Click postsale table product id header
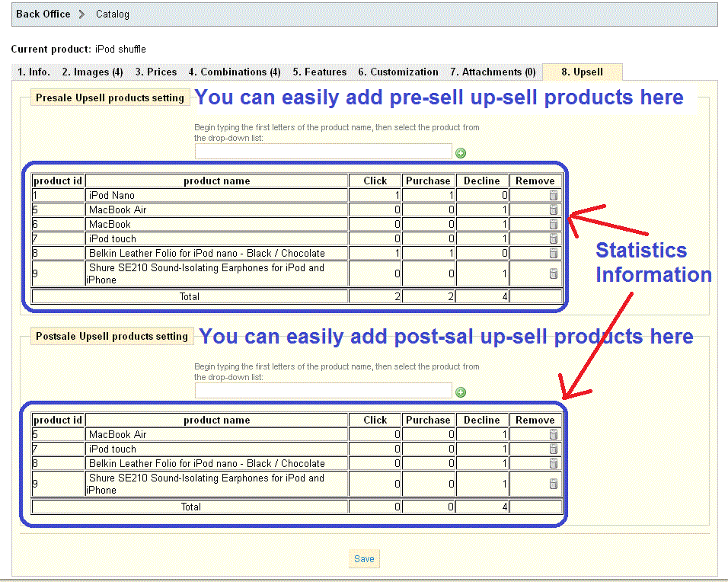Screen dimensions: 728x582 tap(58, 420)
